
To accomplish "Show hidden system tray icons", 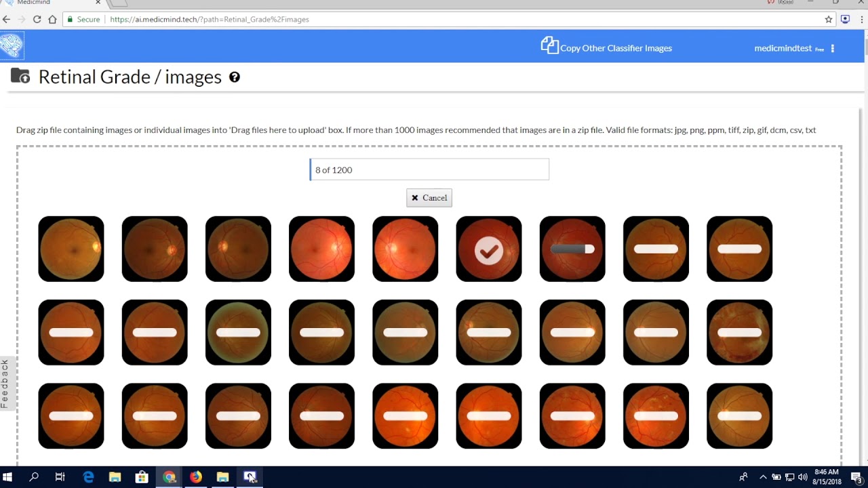I will click(x=763, y=477).
